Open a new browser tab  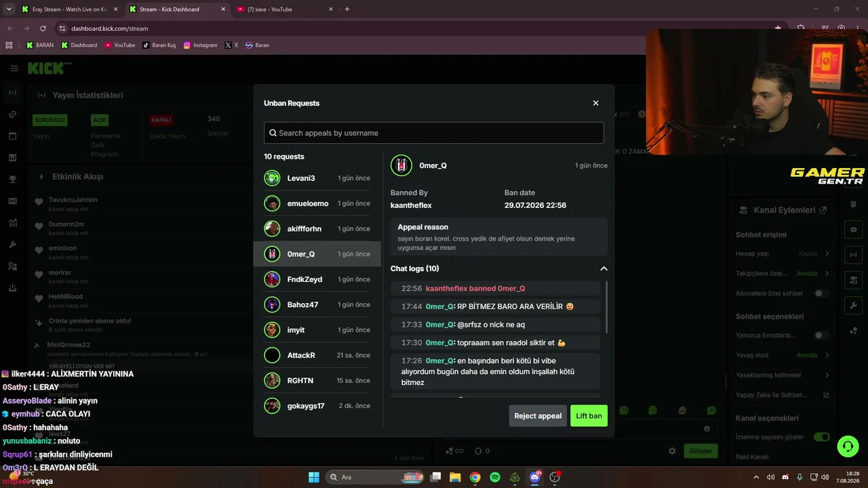[x=347, y=9]
